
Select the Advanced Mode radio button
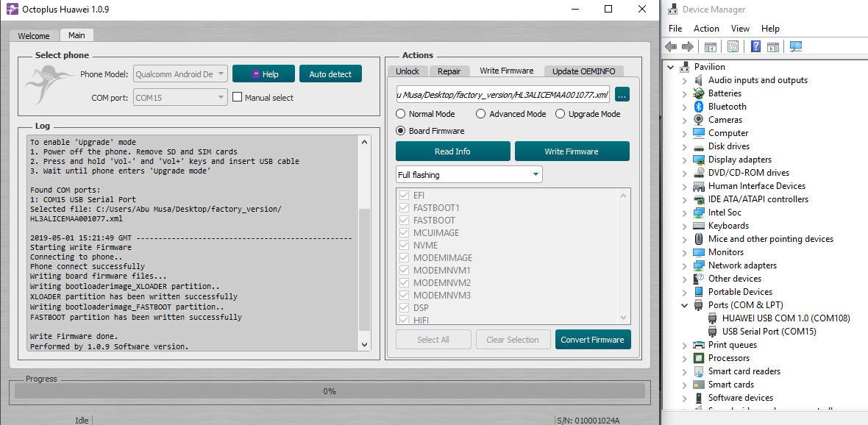pos(480,114)
